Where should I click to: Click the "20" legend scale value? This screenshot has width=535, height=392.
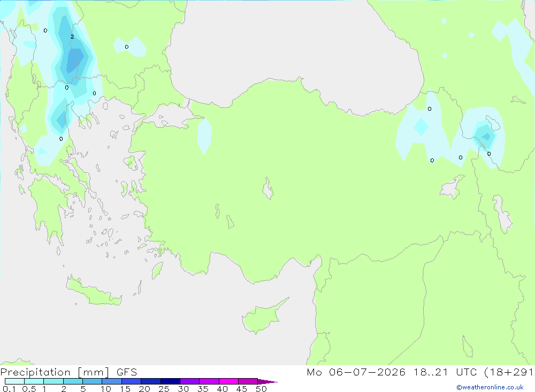coord(144,389)
